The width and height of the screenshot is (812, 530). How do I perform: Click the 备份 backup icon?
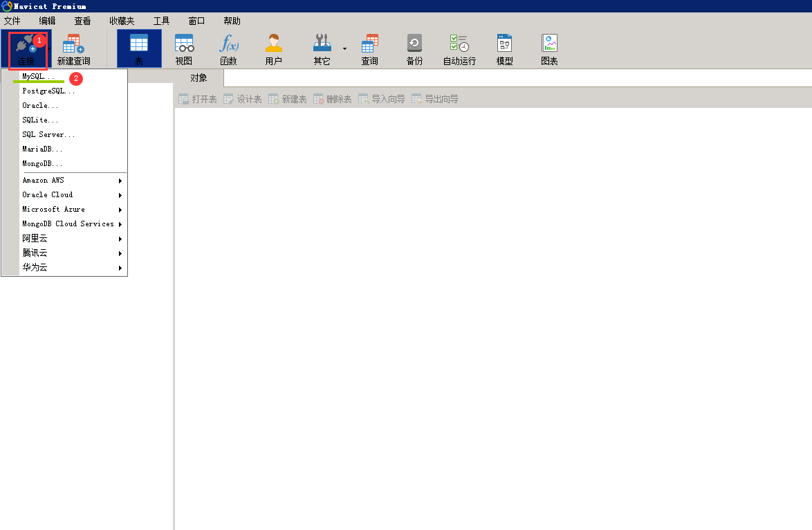click(414, 50)
